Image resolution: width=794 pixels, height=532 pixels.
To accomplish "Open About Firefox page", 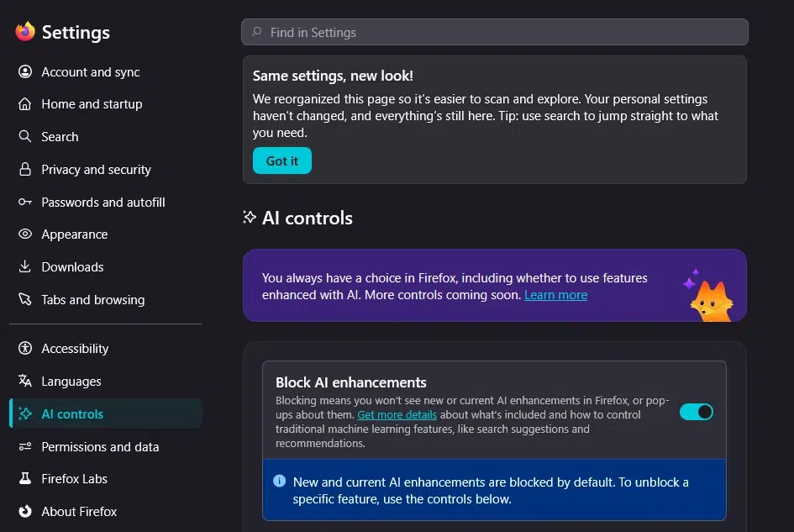I will click(x=106, y=511).
